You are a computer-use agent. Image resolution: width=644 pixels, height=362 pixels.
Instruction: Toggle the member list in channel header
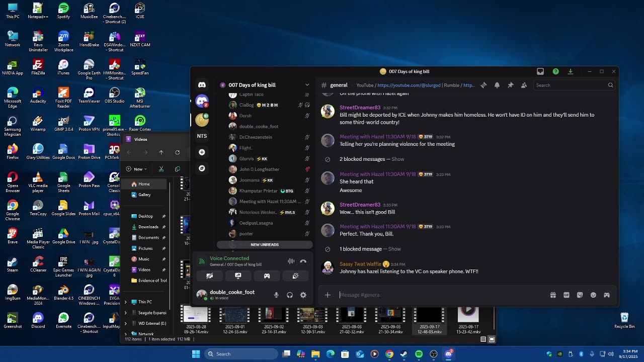(x=524, y=85)
